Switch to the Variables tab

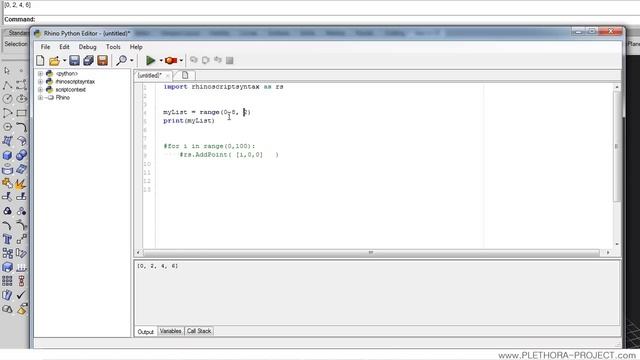pyautogui.click(x=170, y=331)
